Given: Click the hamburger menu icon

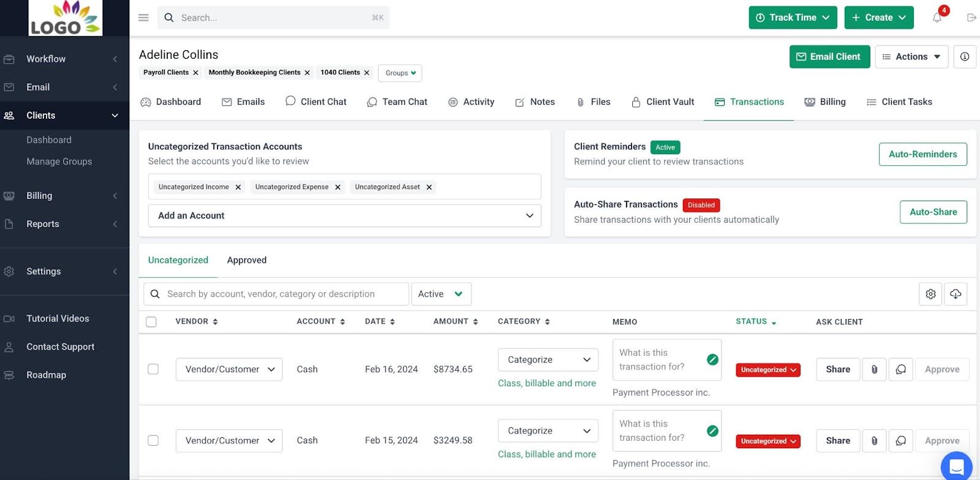Looking at the screenshot, I should click(x=143, y=18).
